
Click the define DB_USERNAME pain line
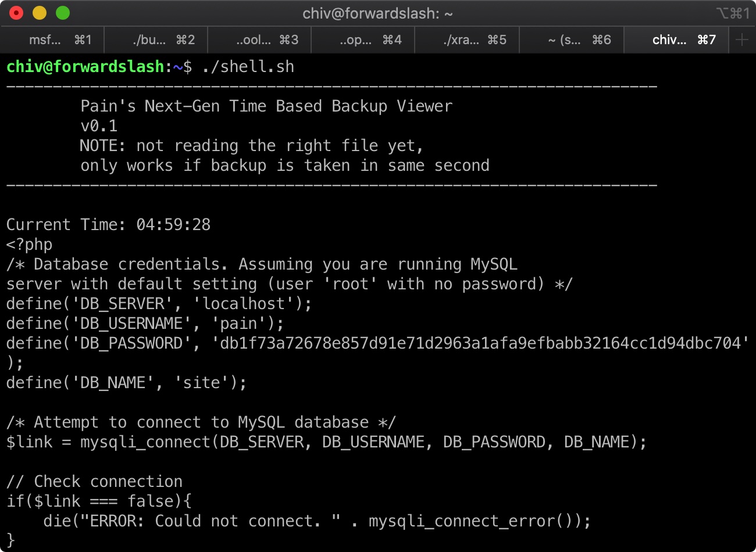click(x=145, y=323)
